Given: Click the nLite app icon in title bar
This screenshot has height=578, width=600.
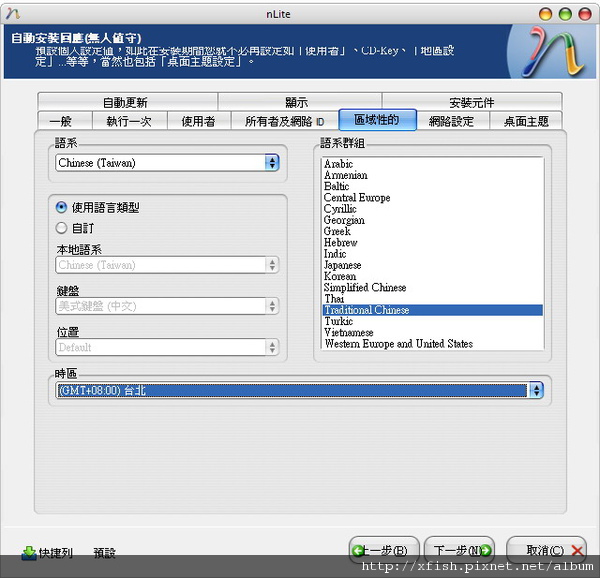Looking at the screenshot, I should (x=13, y=14).
